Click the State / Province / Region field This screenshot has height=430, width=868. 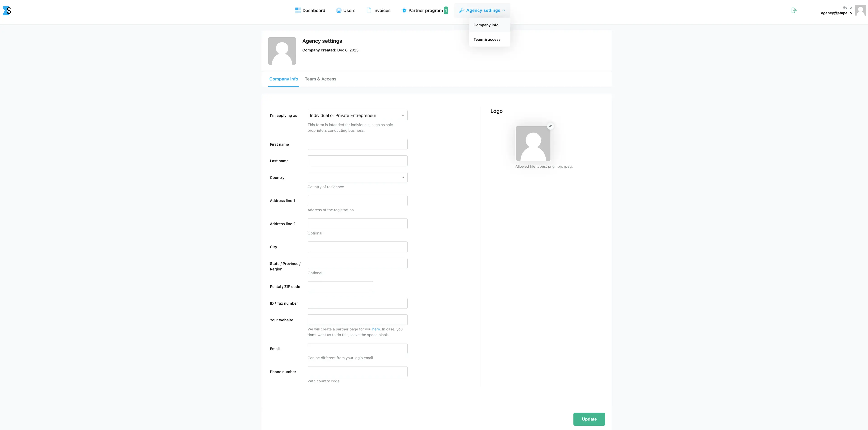pyautogui.click(x=358, y=264)
